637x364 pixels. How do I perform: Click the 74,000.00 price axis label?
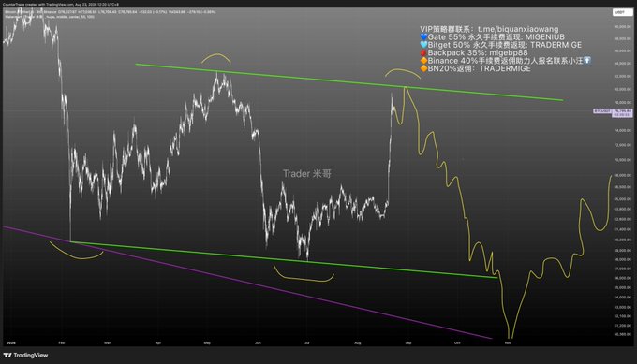pos(623,130)
